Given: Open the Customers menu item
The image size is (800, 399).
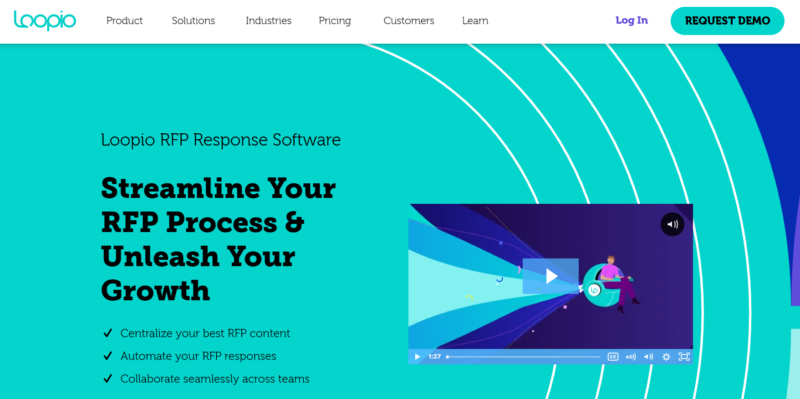Looking at the screenshot, I should click(x=409, y=21).
